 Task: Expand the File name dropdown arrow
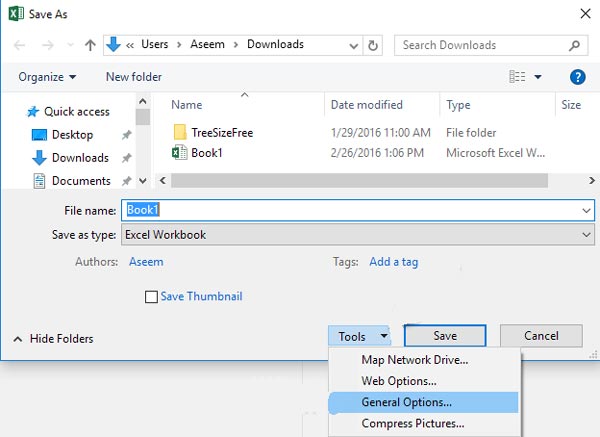586,210
